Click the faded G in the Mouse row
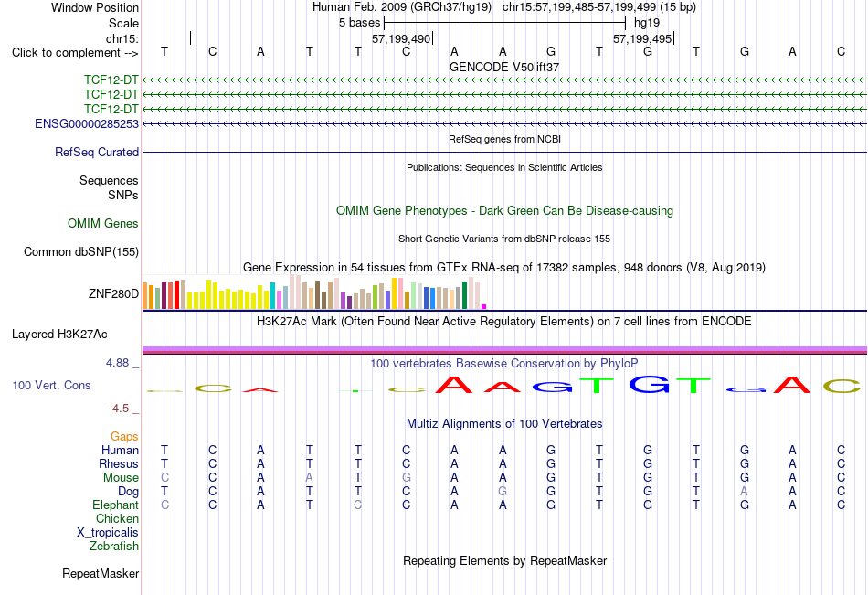 click(x=407, y=477)
